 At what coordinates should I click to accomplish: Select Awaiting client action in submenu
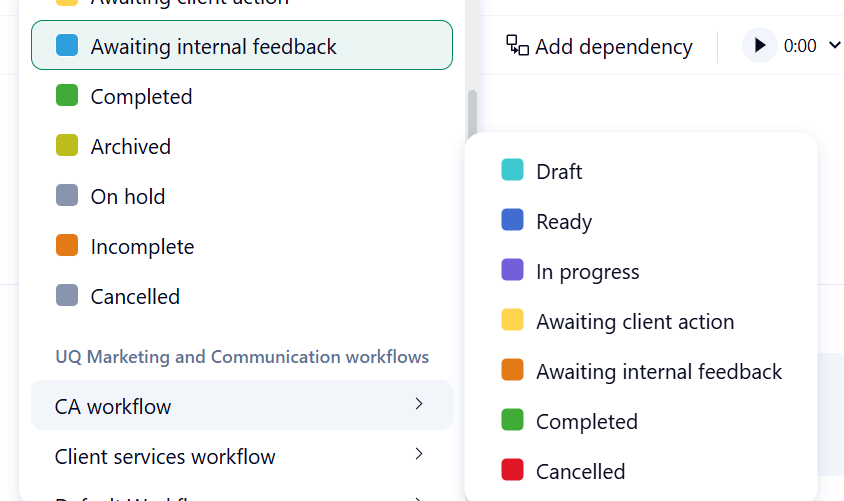[634, 321]
